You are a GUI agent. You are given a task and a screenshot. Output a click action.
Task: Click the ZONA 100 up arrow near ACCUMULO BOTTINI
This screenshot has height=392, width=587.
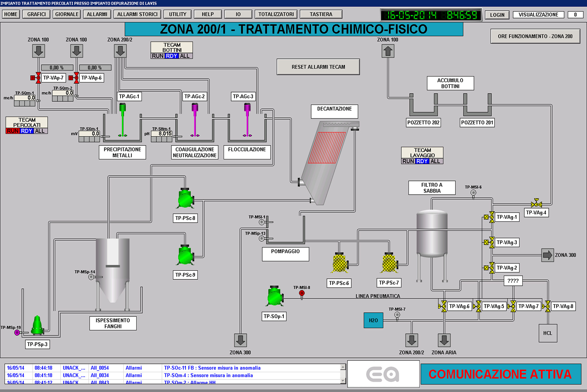(388, 51)
